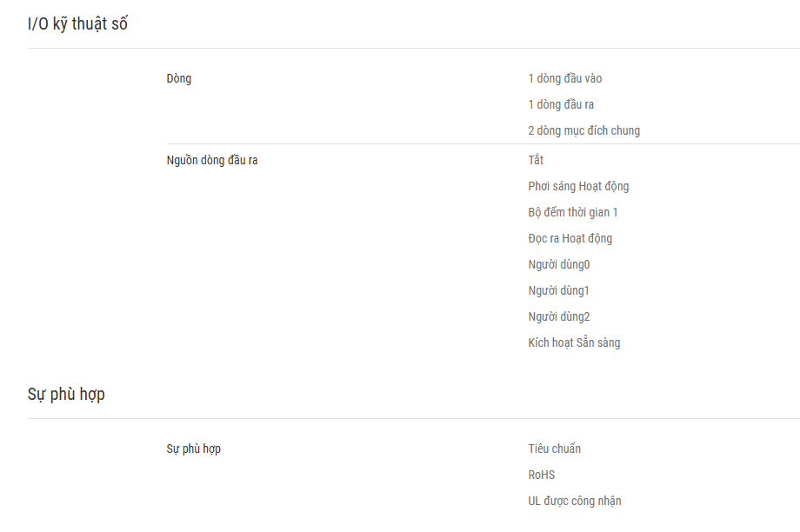Click the 'Phơi sáng Hoạt động' entry
This screenshot has width=800, height=532.
point(578,187)
